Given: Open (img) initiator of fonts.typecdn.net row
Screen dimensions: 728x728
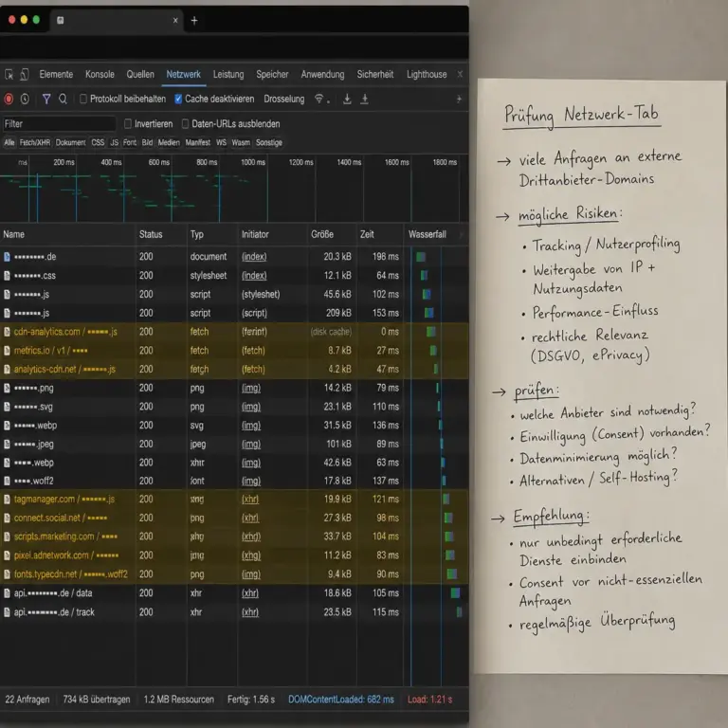Looking at the screenshot, I should [250, 574].
